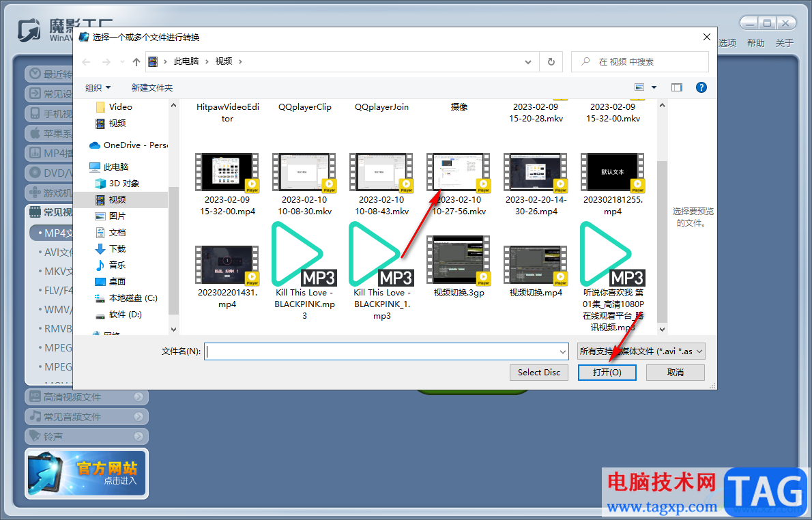Select file 2023-02-09 15-32-00.mp4
This screenshot has width=812, height=520.
227,184
